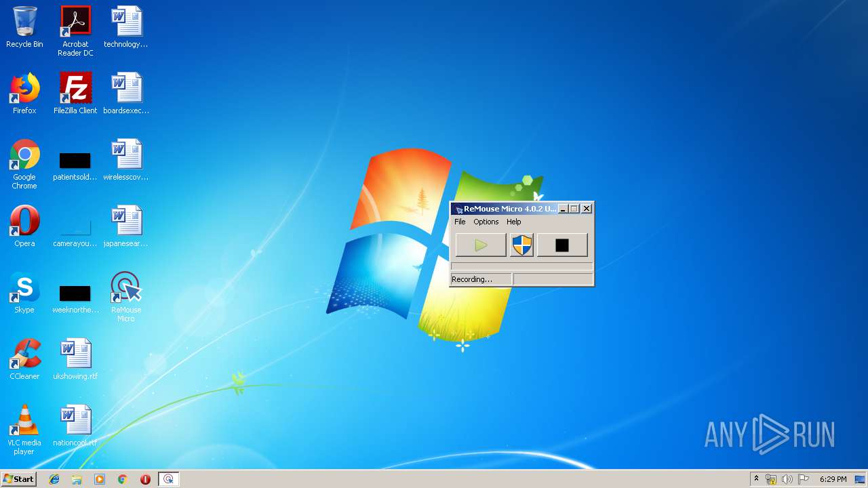
Task: Open the Options menu in ReMouse
Action: click(x=486, y=222)
